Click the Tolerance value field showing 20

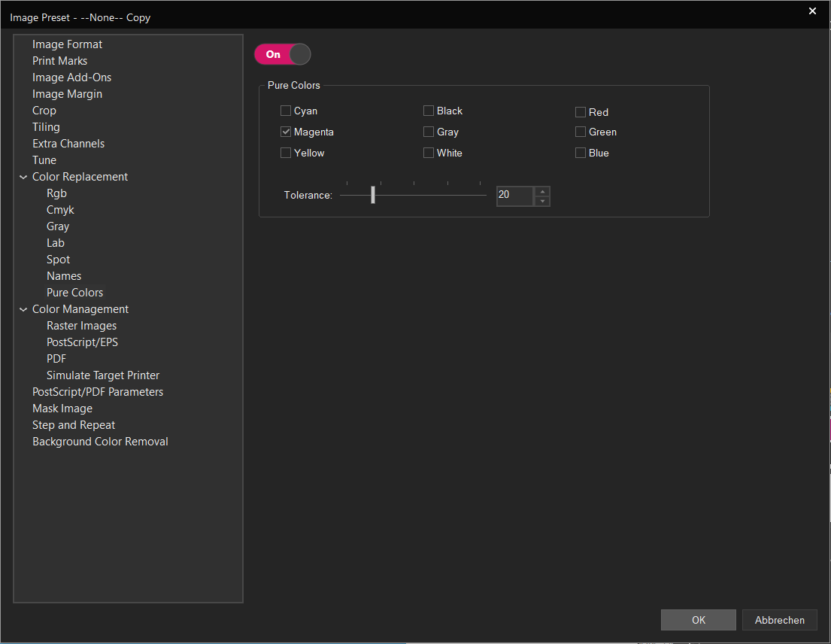515,196
